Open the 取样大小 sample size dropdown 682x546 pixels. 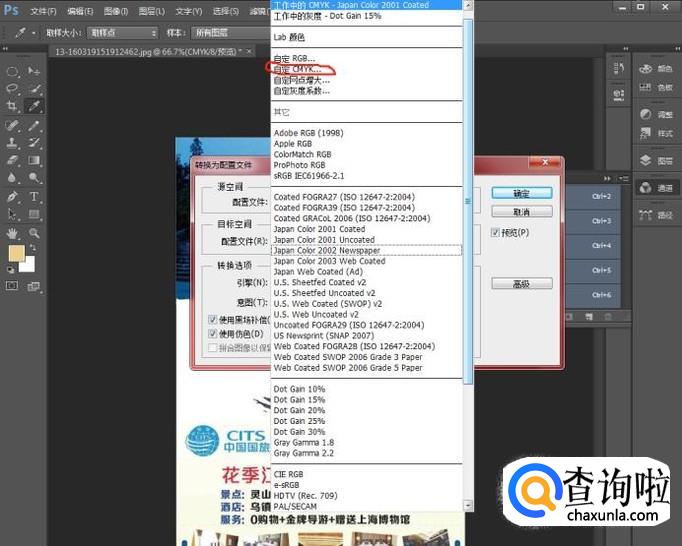(123, 33)
